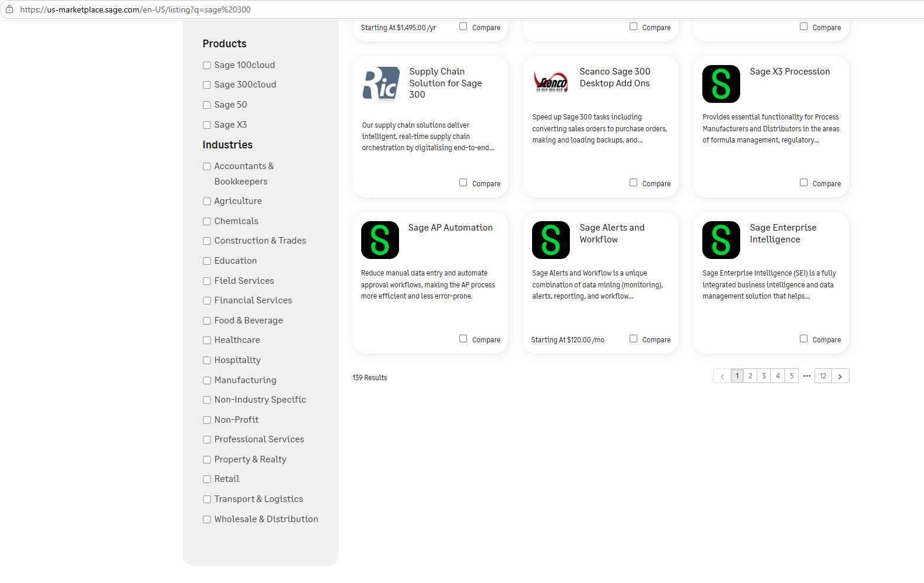Tick Transport & Logistics filter
The width and height of the screenshot is (924, 583).
coord(207,500)
